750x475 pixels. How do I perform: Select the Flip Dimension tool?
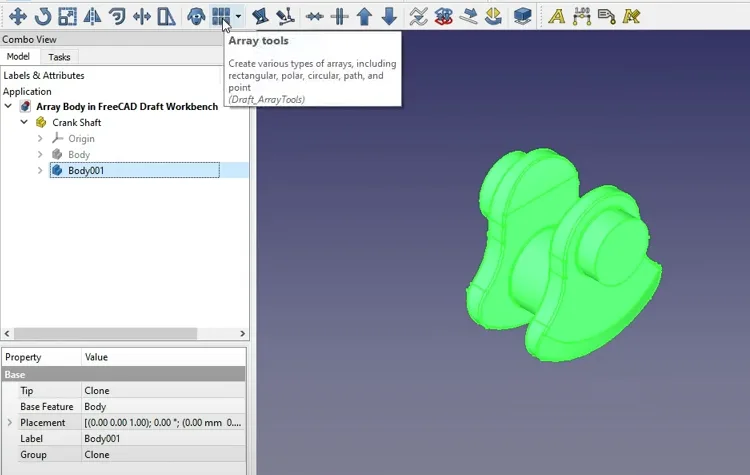pyautogui.click(x=493, y=16)
